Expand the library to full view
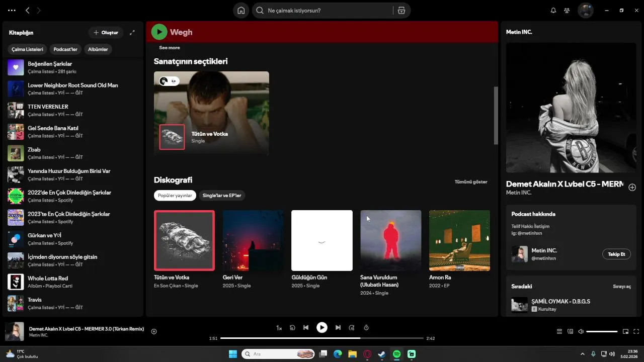The height and width of the screenshot is (362, 644). (x=132, y=33)
